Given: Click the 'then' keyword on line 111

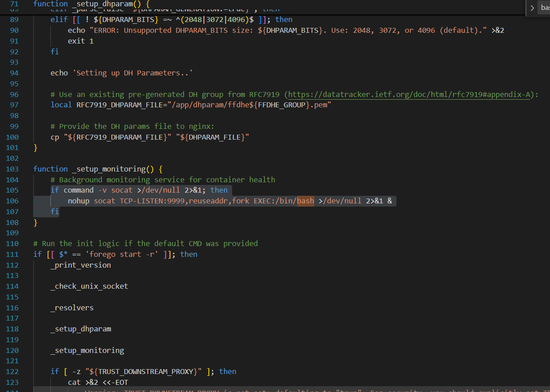Looking at the screenshot, I should [x=189, y=254].
